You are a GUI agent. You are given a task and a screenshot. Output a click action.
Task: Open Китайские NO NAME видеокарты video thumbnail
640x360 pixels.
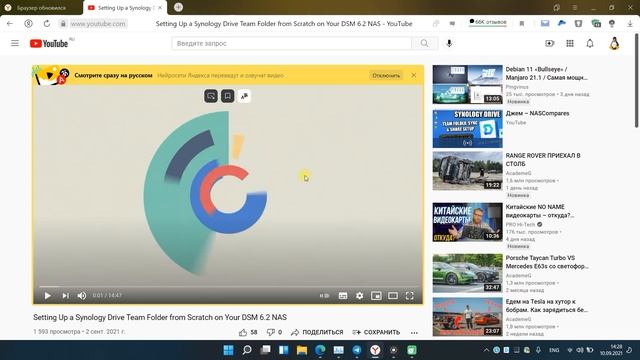tap(467, 222)
